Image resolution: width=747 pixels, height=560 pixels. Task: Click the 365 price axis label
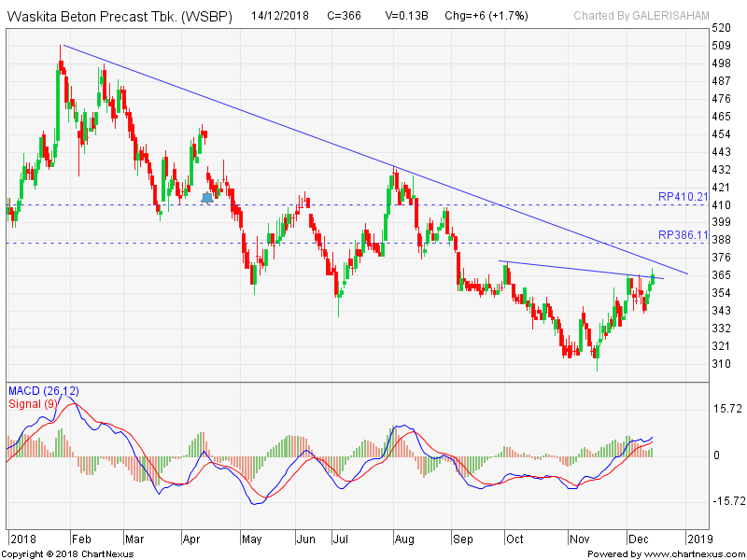(721, 275)
